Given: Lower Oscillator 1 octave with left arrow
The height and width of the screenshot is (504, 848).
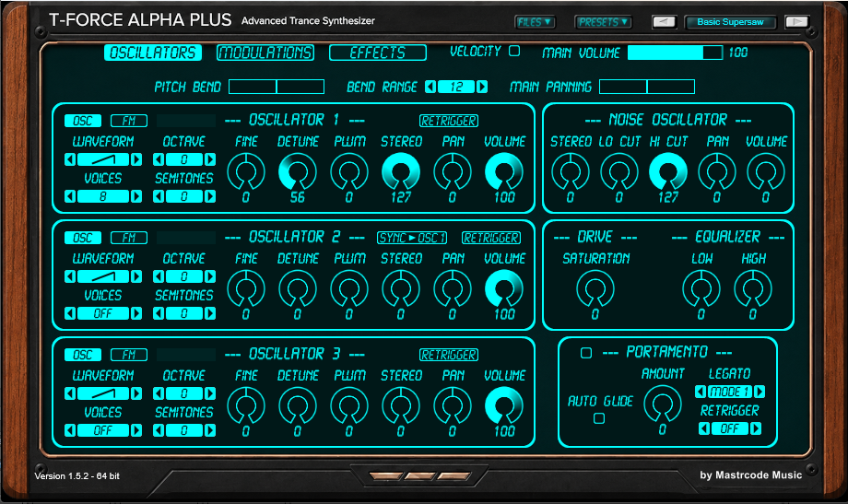Looking at the screenshot, I should [x=159, y=159].
